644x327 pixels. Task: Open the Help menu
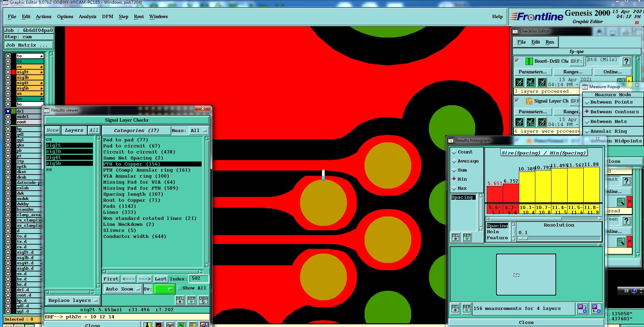click(x=497, y=17)
